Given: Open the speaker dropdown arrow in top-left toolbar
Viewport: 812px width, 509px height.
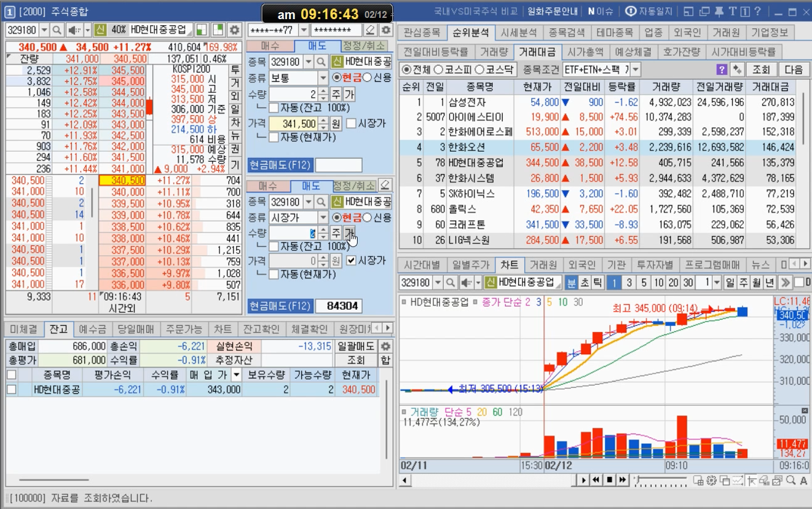Looking at the screenshot, I should click(x=87, y=30).
